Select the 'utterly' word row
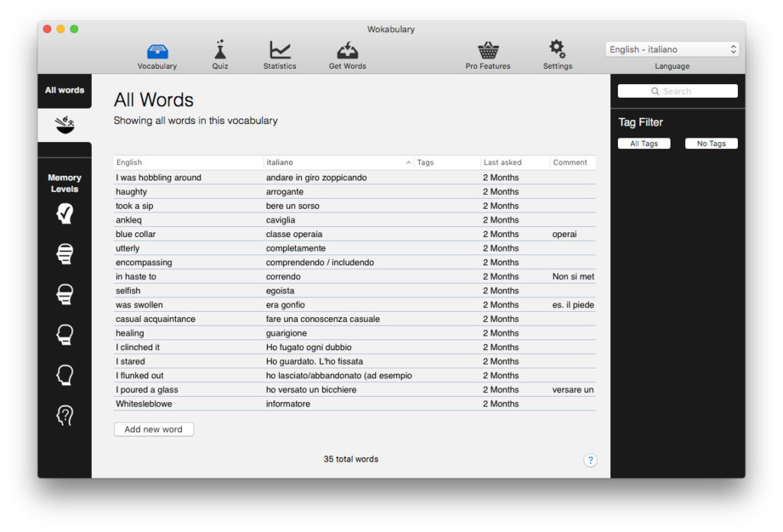Image resolution: width=783 pixels, height=532 pixels. (355, 248)
